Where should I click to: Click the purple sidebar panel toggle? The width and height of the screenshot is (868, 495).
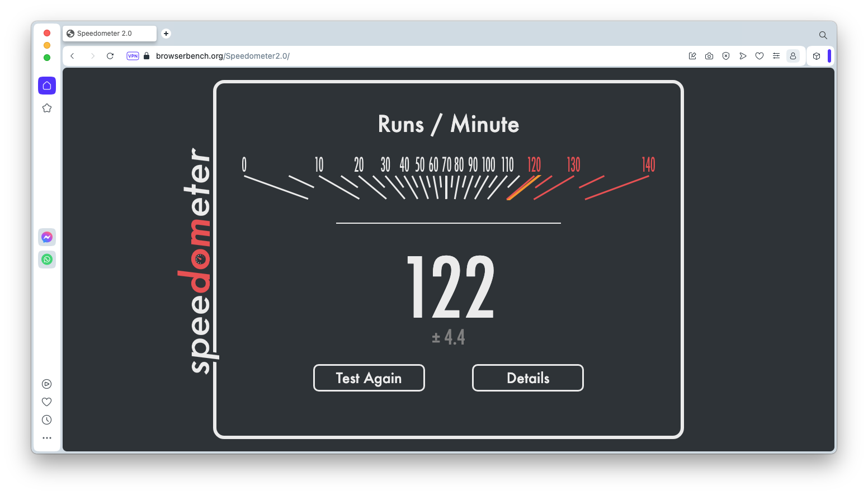[829, 56]
